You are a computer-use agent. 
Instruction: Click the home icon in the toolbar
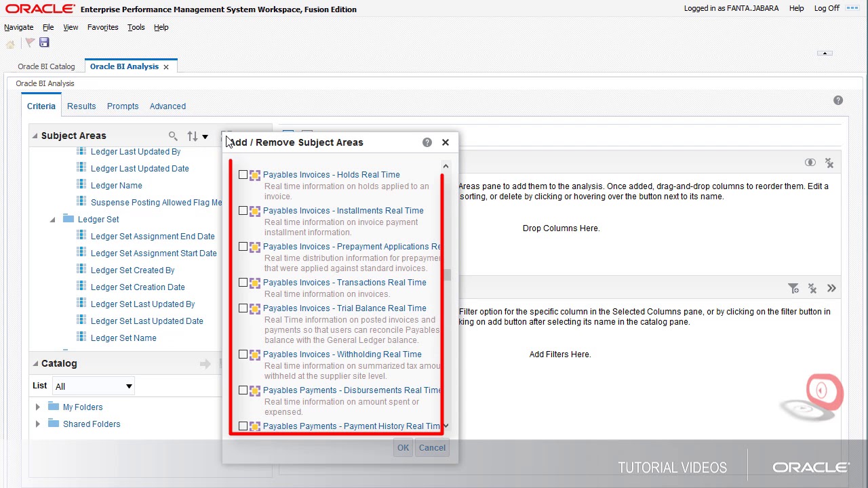[x=10, y=43]
